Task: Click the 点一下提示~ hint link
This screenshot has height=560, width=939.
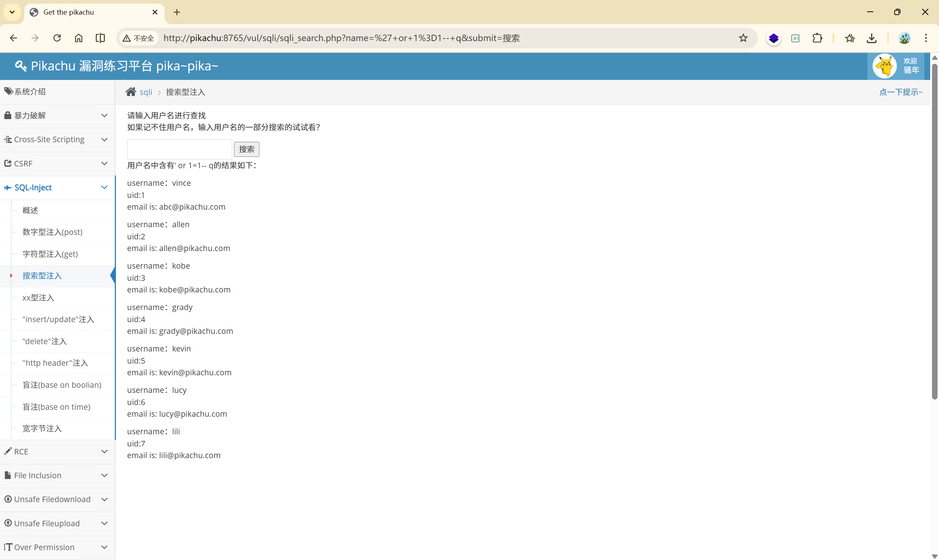Action: point(900,92)
